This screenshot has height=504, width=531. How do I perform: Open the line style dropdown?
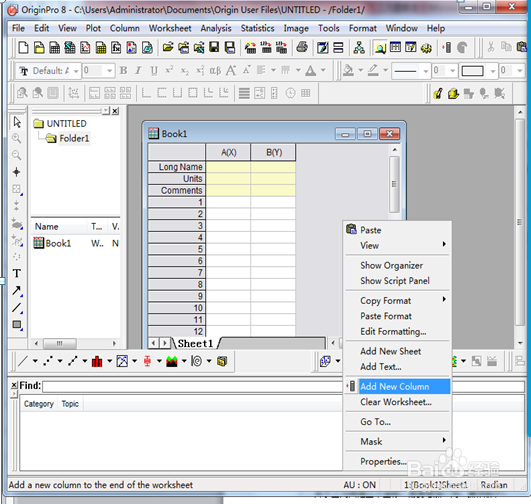pos(426,71)
